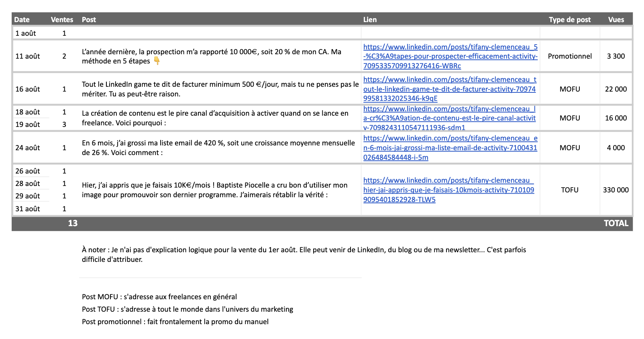Click the 'Promotionnel' post type cell
Viewport: 644px width, 339px height.
click(570, 56)
